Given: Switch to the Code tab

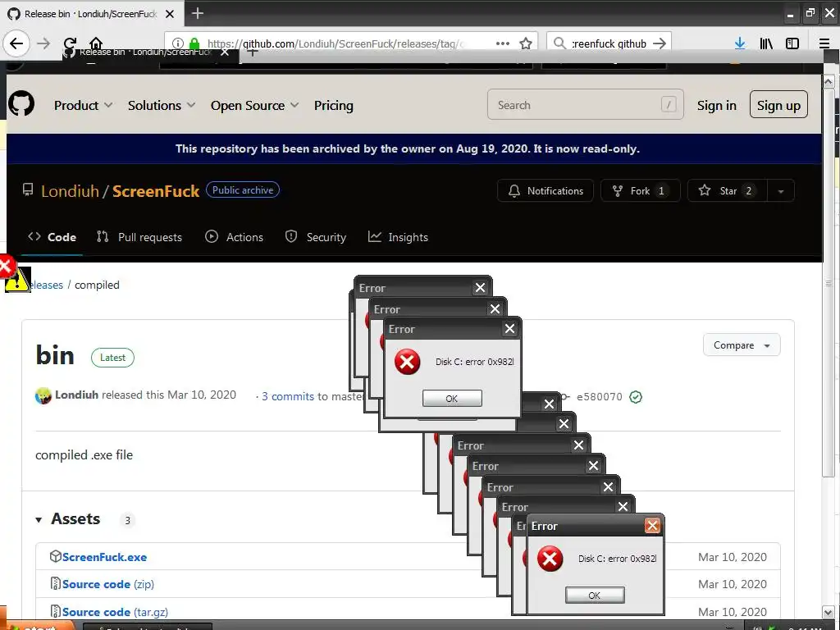Looking at the screenshot, I should pos(52,237).
